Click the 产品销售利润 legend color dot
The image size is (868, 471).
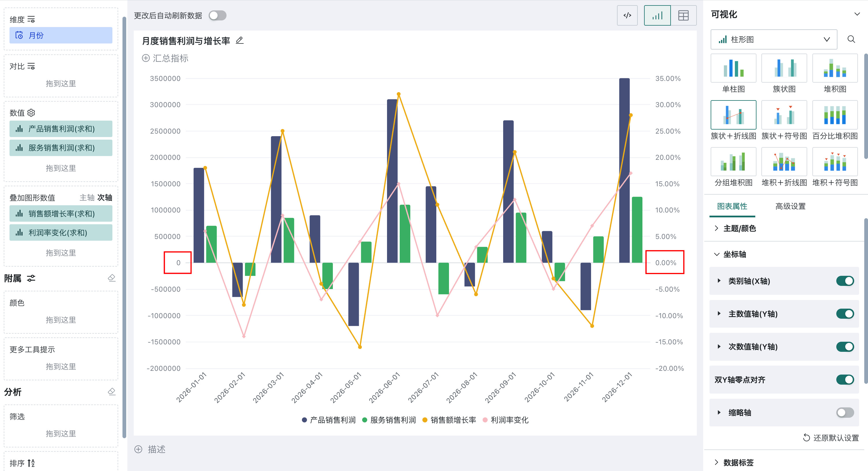(x=304, y=420)
